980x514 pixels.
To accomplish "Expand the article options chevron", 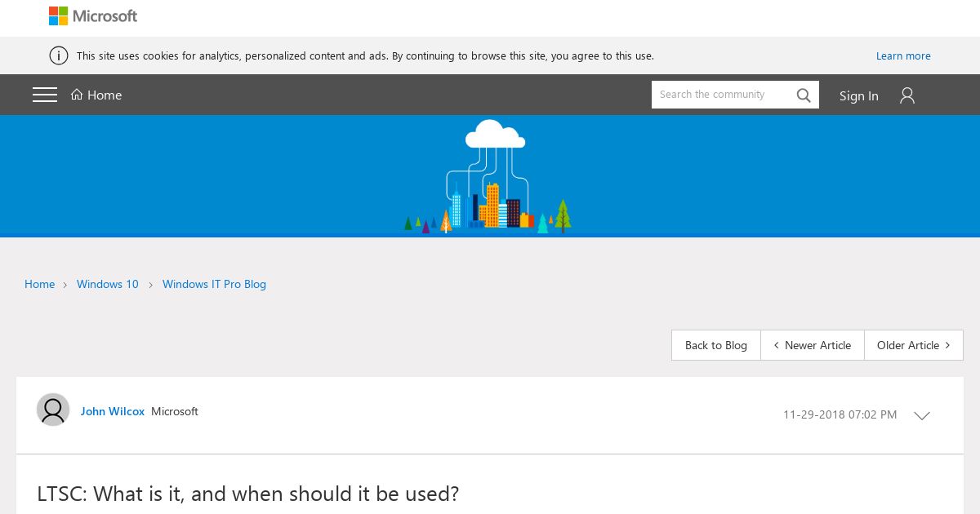I will coord(922,415).
